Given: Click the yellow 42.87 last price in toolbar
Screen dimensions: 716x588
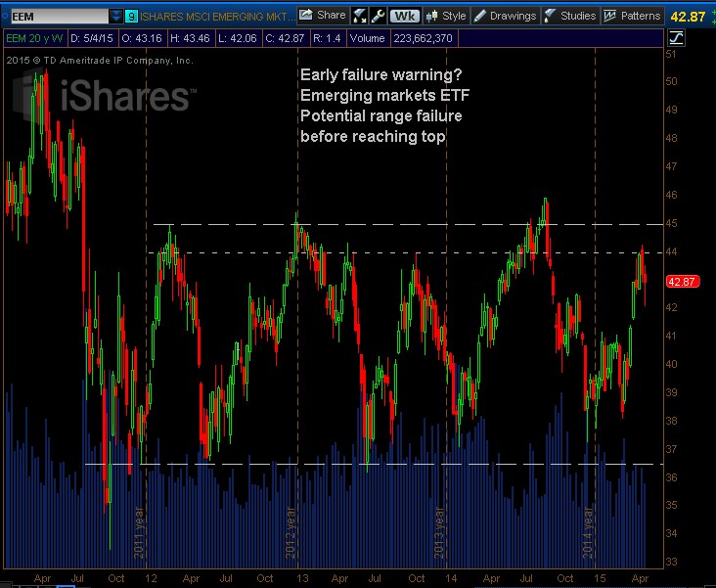Looking at the screenshot, I should tap(688, 17).
